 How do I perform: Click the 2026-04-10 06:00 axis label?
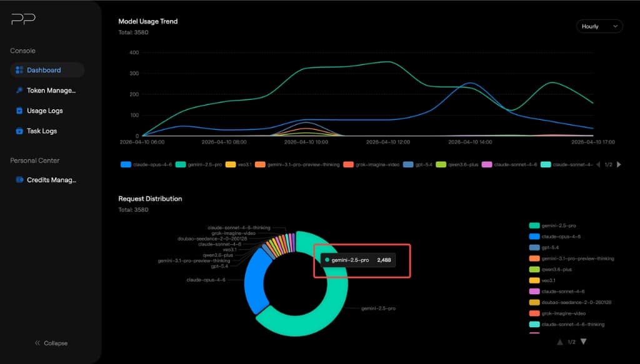click(x=142, y=142)
